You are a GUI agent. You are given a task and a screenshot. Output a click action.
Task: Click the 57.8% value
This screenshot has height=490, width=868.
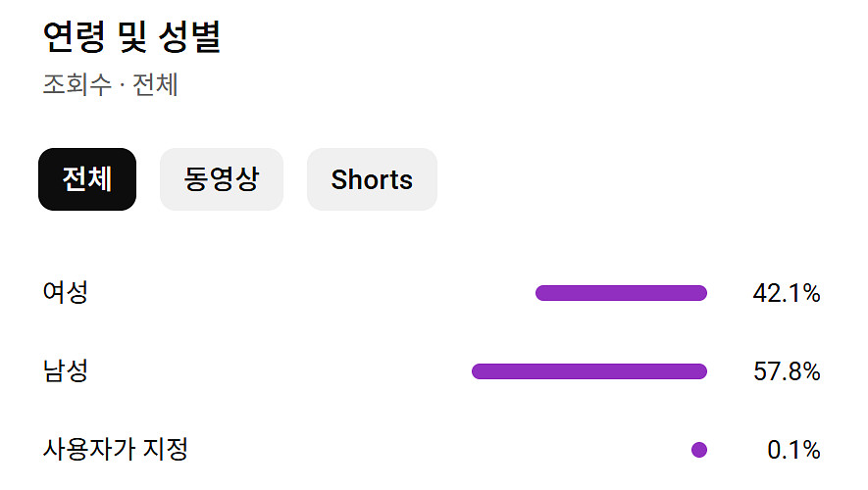[x=786, y=371]
